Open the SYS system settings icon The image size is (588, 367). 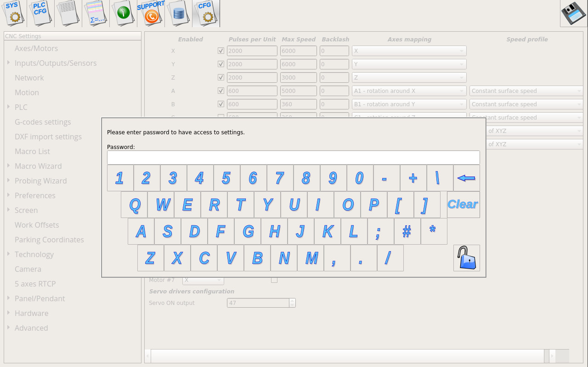coord(13,13)
